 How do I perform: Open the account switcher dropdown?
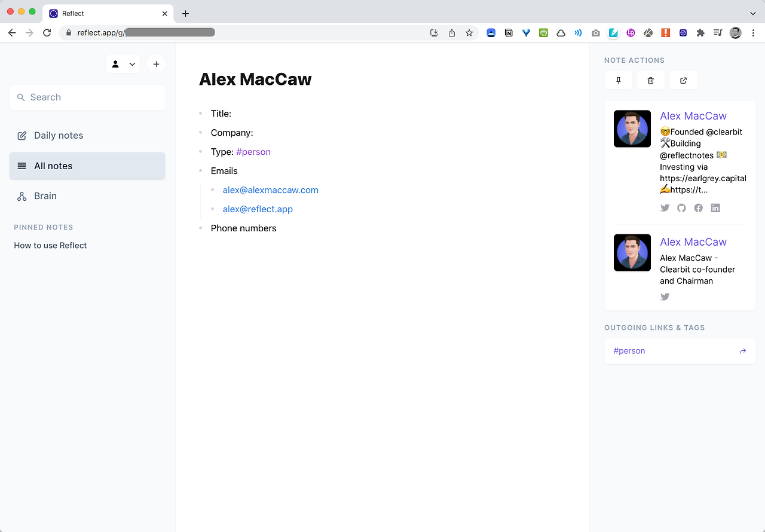[x=123, y=64]
